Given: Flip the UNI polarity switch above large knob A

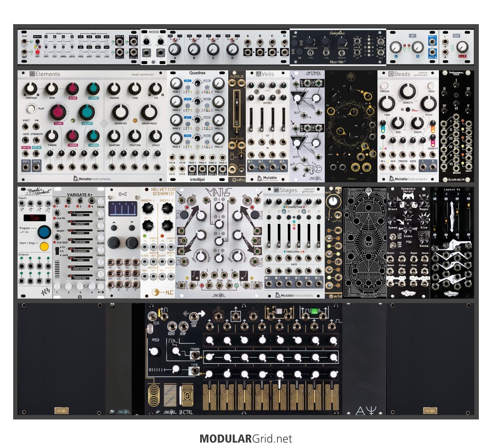Looking at the screenshot, I should click(176, 40).
